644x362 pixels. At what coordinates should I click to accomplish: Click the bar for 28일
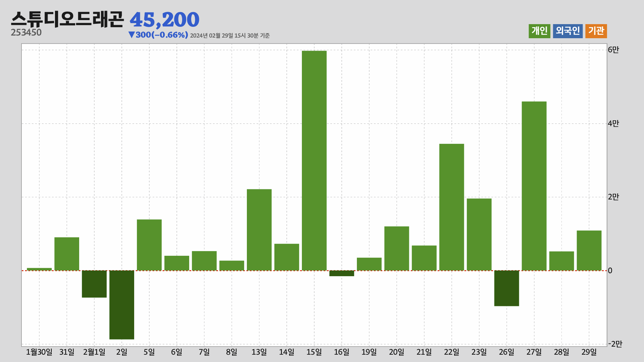pyautogui.click(x=561, y=261)
